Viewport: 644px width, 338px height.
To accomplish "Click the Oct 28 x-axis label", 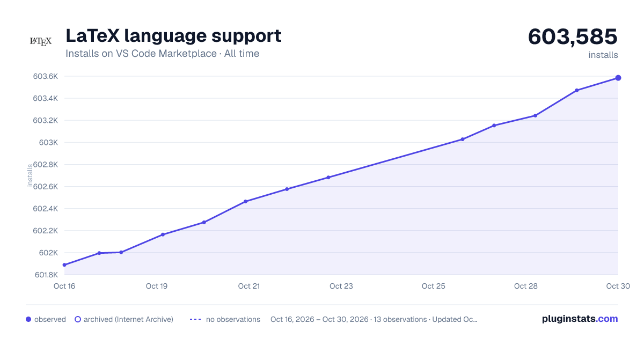I will (526, 286).
